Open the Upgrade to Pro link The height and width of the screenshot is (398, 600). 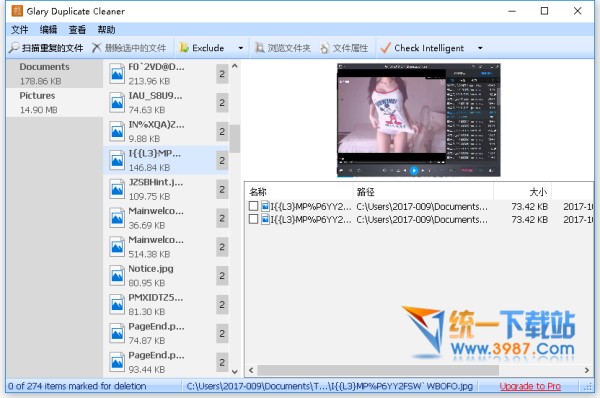coord(530,386)
